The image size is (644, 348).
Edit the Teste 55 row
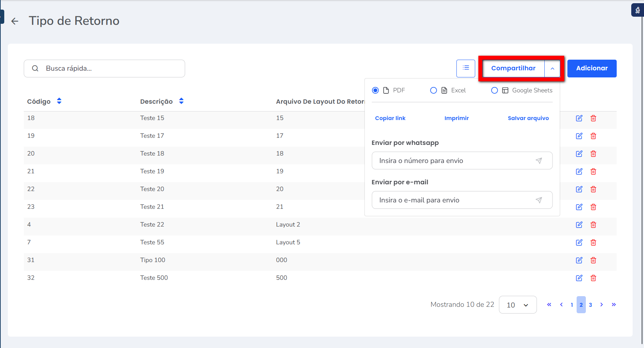point(579,243)
